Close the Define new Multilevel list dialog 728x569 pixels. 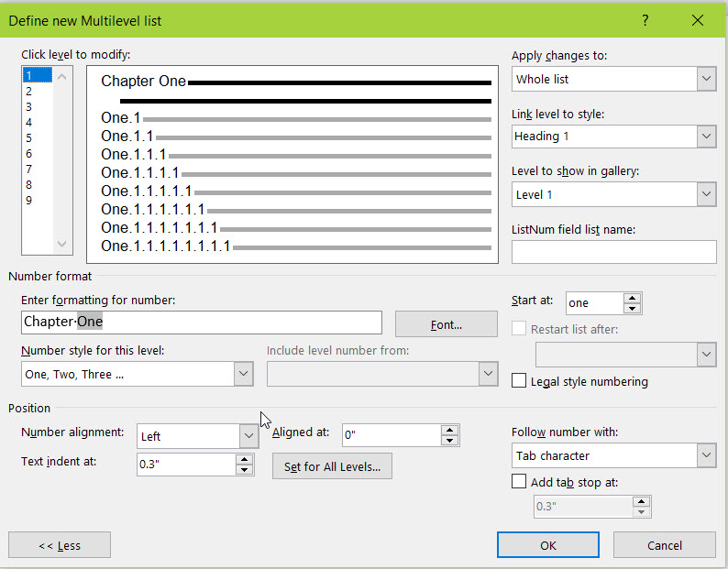coord(698,20)
